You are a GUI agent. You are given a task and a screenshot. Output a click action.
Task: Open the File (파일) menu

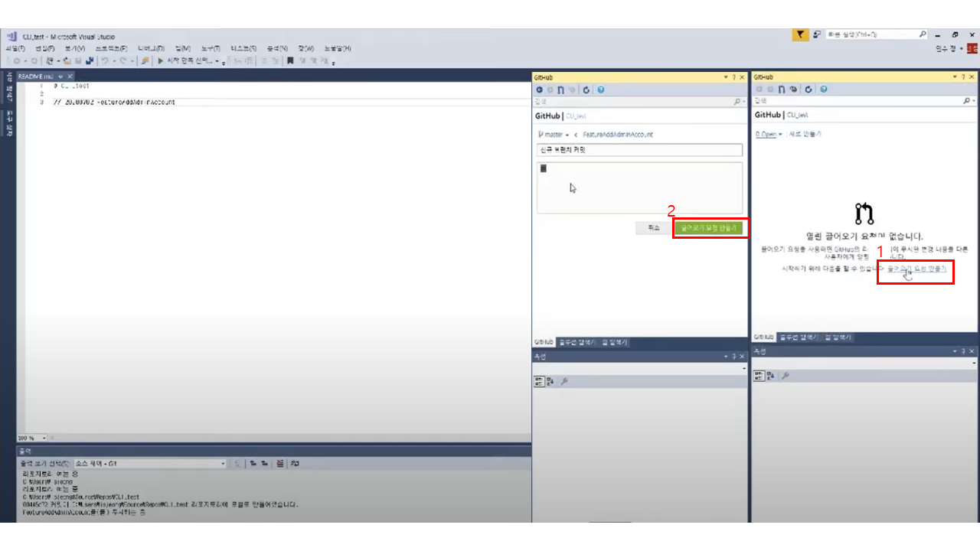tap(15, 48)
